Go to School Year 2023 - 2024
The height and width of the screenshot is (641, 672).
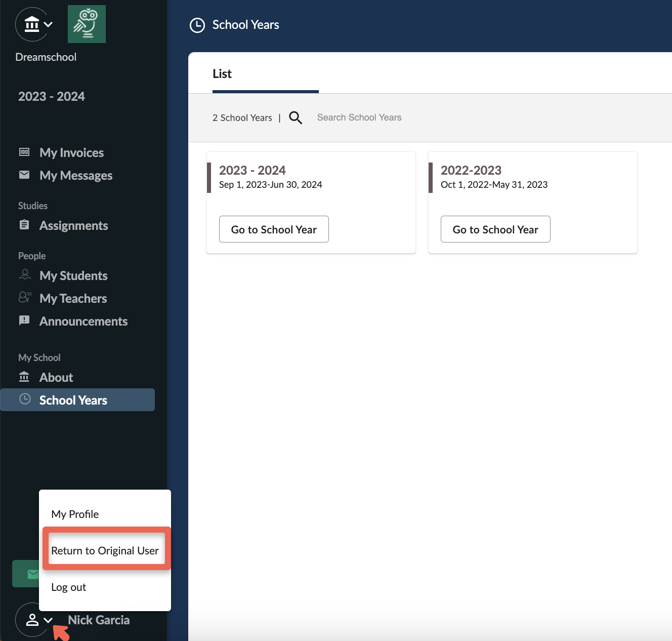[274, 229]
